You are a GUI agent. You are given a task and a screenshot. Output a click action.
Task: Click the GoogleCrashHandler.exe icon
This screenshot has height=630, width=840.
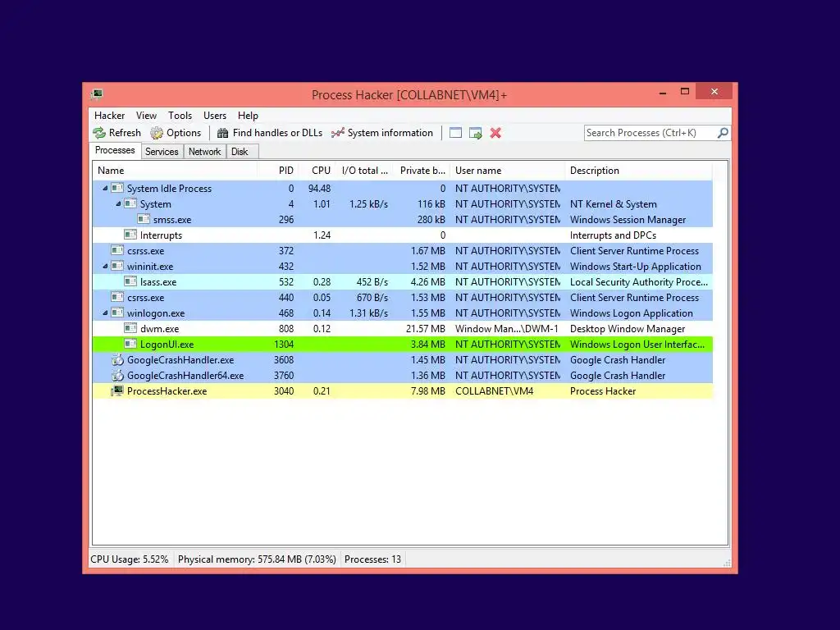point(117,359)
